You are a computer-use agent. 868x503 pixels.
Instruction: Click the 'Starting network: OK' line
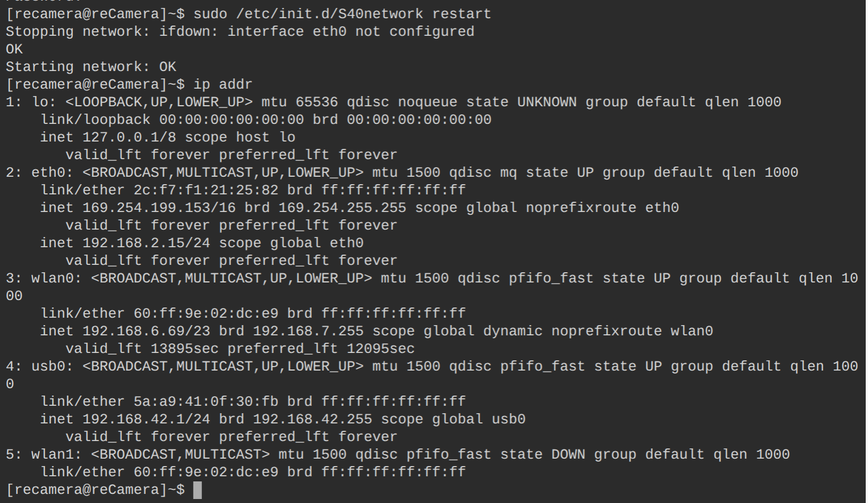[x=91, y=66]
